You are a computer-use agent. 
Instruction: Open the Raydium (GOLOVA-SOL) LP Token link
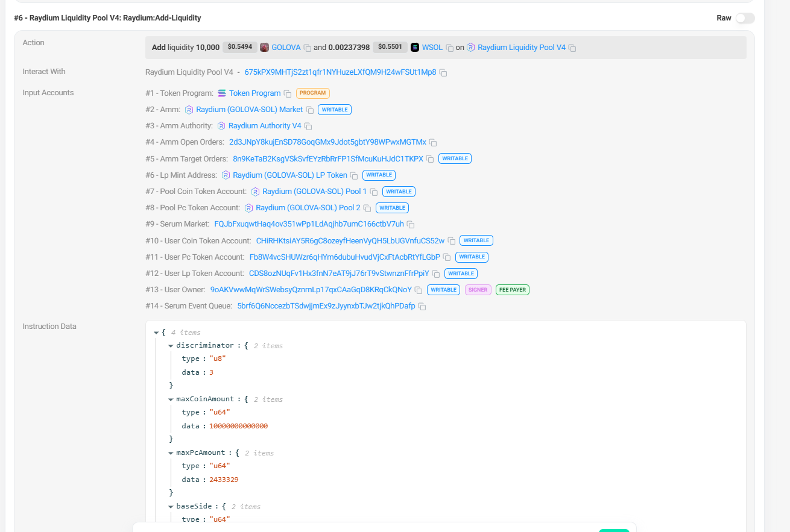click(x=290, y=175)
